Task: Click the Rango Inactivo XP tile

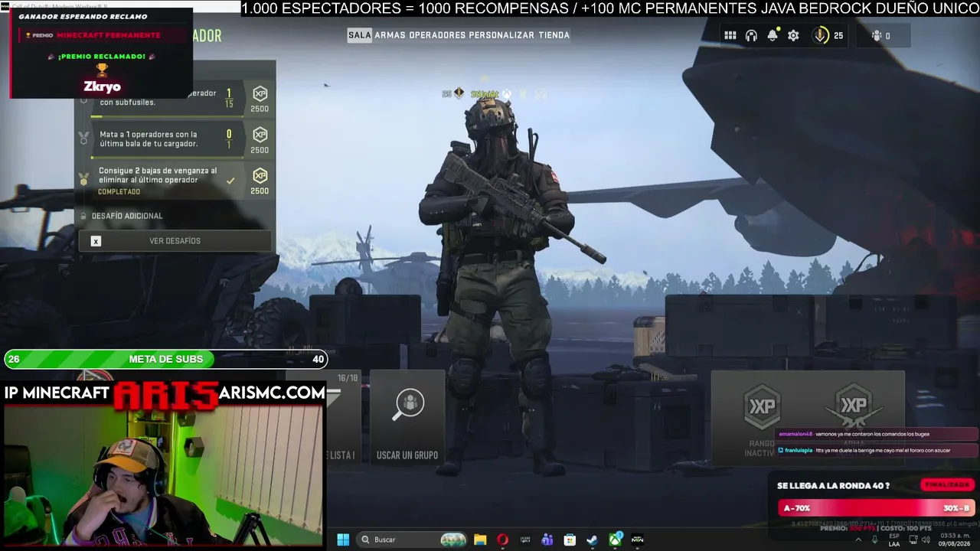Action: click(x=760, y=418)
